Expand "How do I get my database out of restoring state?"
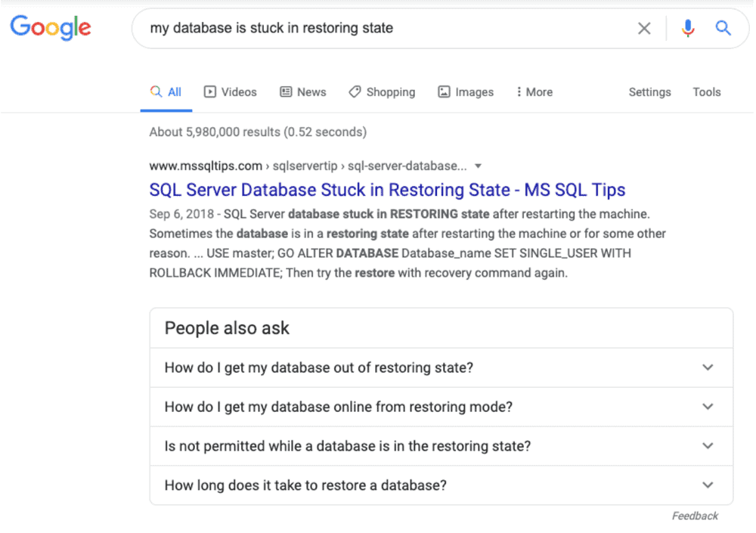Screen dimensions: 756x533 click(x=442, y=367)
